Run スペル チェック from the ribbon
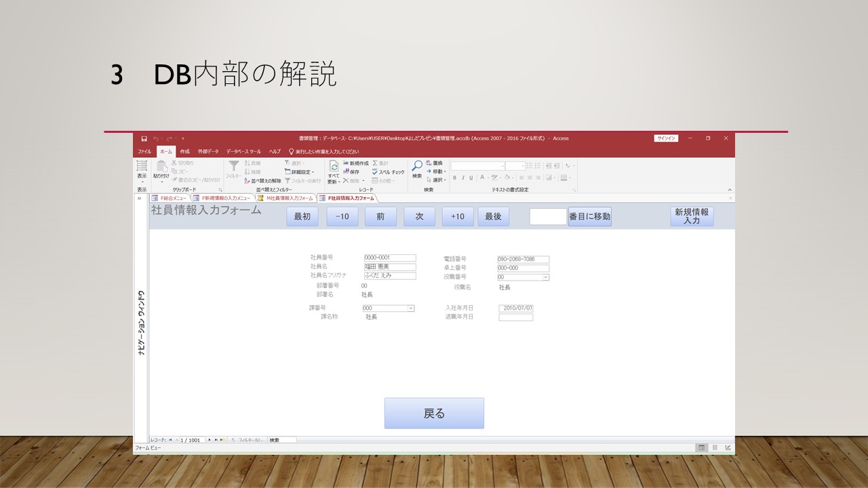Screen dimensions: 868x488 click(388, 172)
